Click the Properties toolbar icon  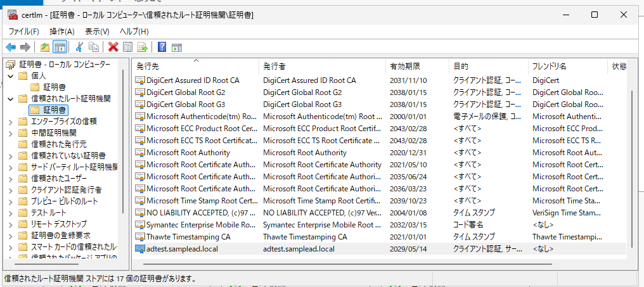[128, 48]
